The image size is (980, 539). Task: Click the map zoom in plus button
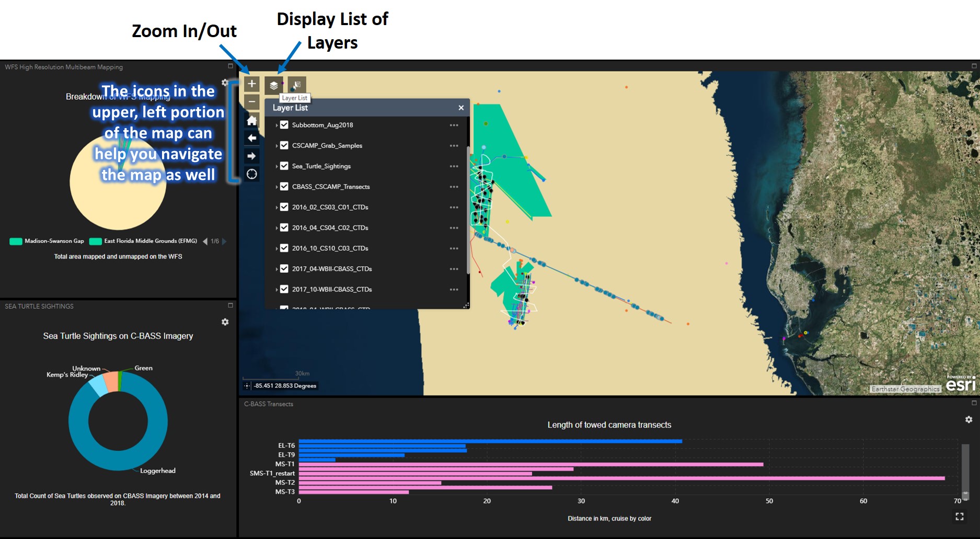[251, 84]
